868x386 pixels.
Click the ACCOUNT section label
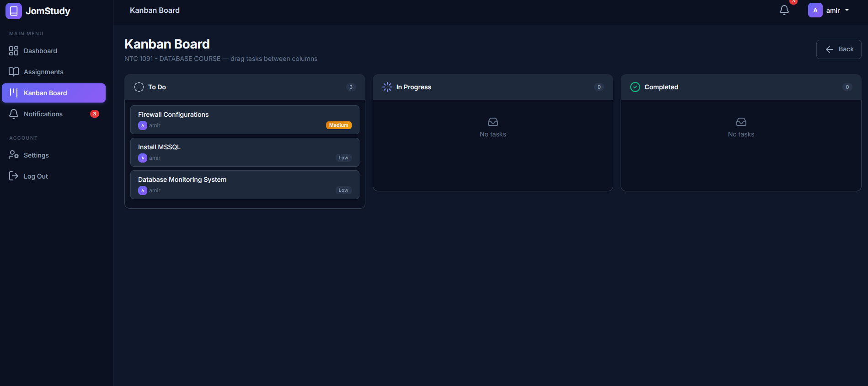[23, 138]
